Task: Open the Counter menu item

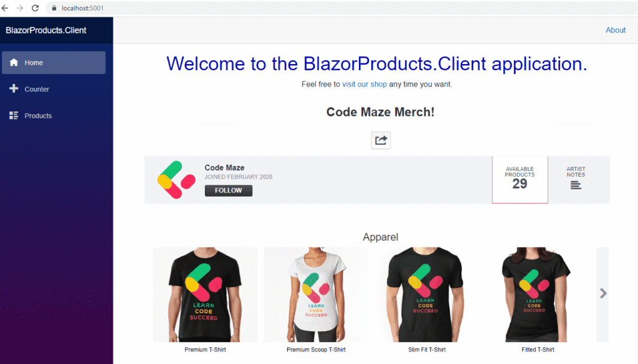Action: [x=54, y=89]
